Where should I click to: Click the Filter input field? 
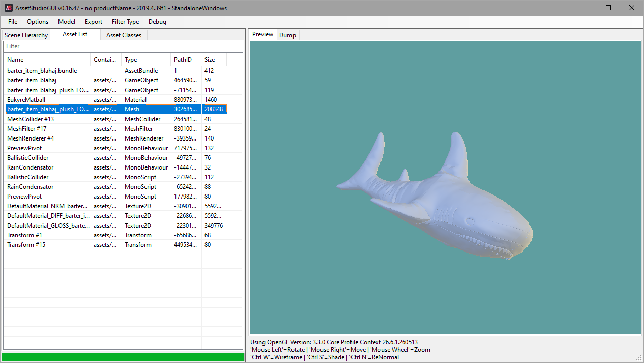click(123, 46)
